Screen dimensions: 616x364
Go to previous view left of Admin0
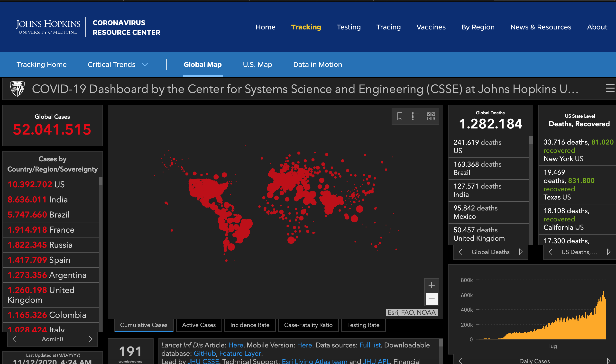(x=15, y=339)
